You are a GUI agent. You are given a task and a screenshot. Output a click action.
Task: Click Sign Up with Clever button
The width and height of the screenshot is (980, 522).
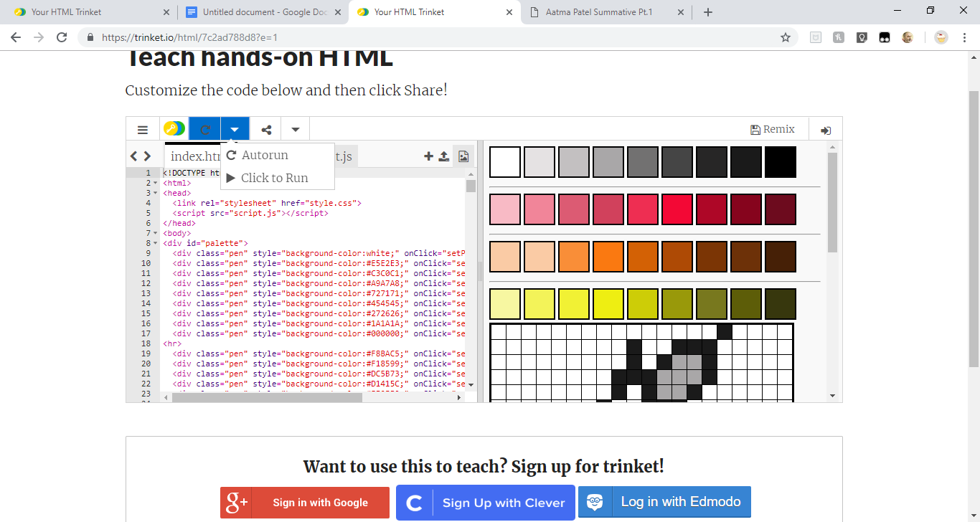coord(486,503)
